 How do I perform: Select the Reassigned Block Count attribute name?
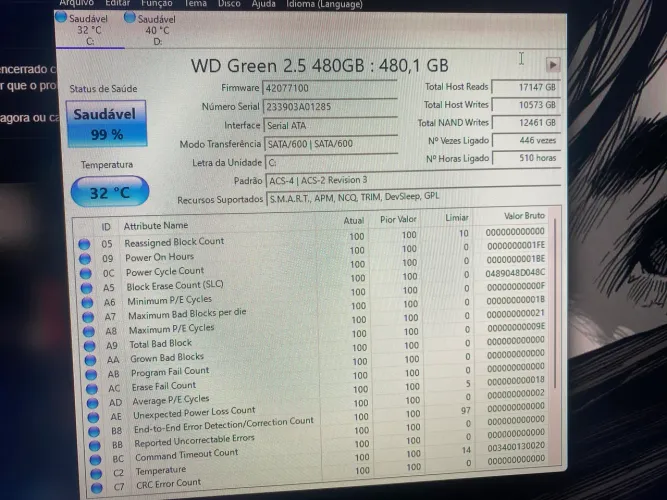[x=174, y=242]
